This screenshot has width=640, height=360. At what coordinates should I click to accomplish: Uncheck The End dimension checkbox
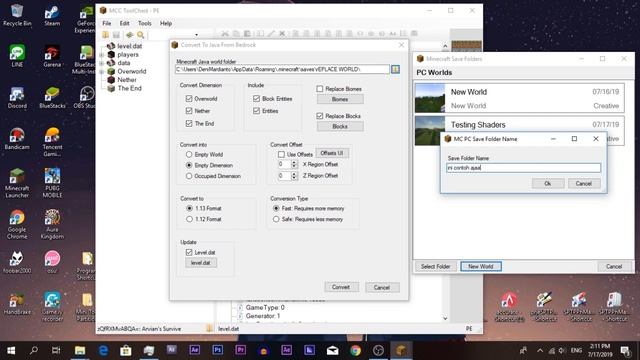pyautogui.click(x=189, y=123)
